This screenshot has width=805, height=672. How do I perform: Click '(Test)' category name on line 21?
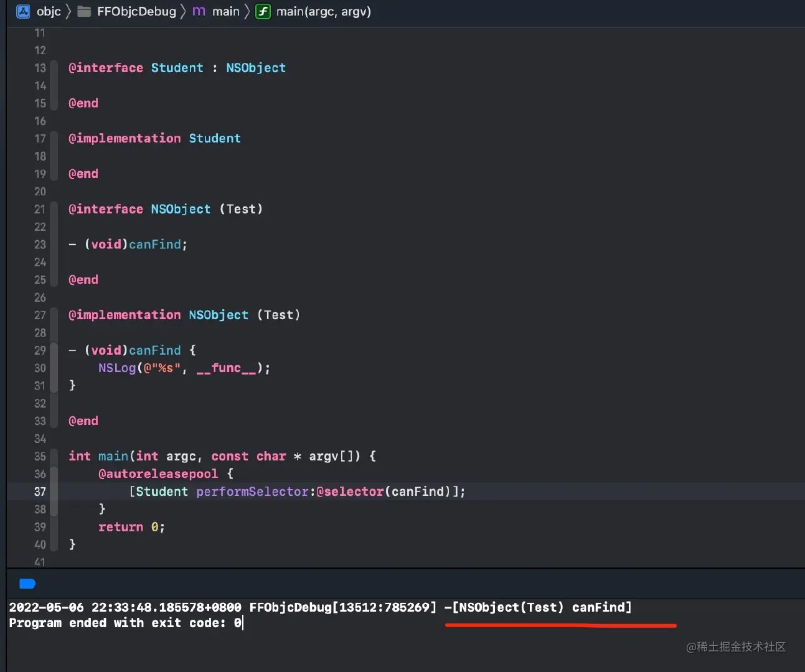click(241, 209)
